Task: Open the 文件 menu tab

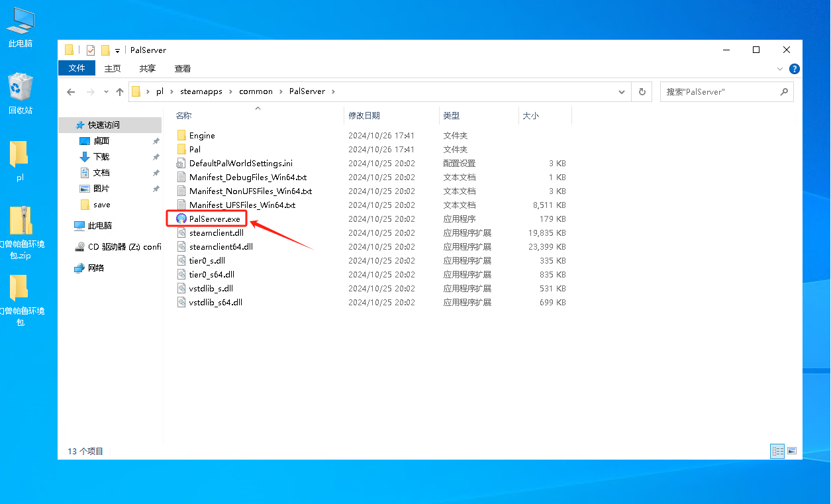Action: (x=77, y=68)
